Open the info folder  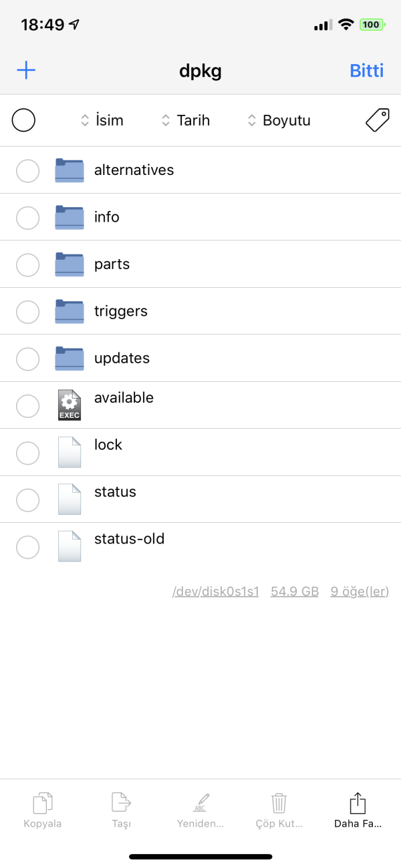pos(107,218)
